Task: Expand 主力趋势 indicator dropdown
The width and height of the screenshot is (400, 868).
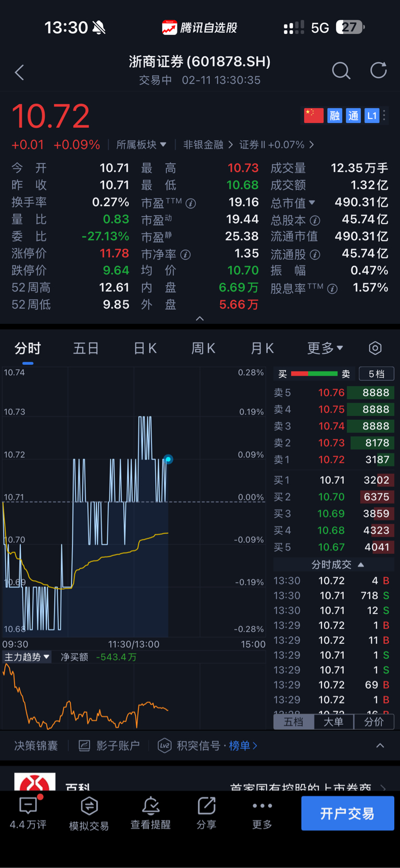Action: tap(27, 657)
